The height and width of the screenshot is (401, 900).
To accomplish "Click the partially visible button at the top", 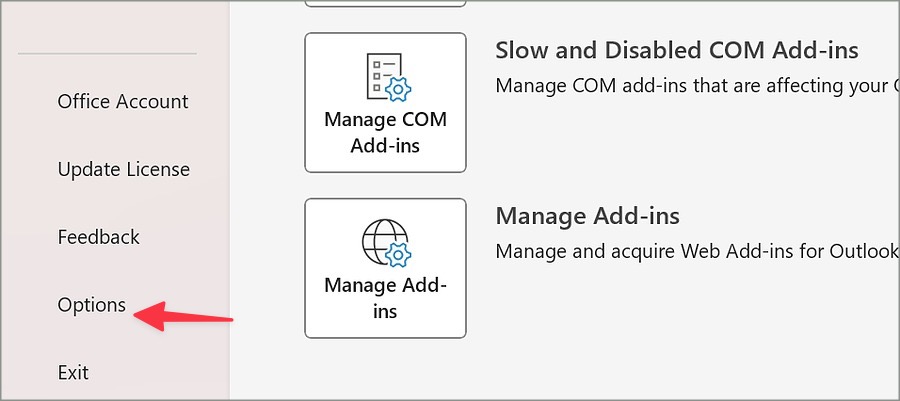I will coord(385,3).
